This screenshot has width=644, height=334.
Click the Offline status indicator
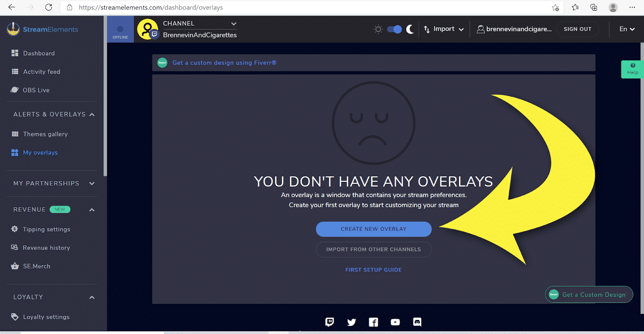pyautogui.click(x=120, y=29)
